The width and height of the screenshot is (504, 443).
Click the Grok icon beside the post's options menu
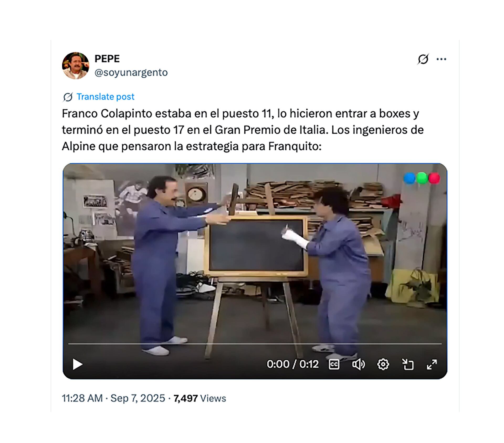pyautogui.click(x=423, y=59)
